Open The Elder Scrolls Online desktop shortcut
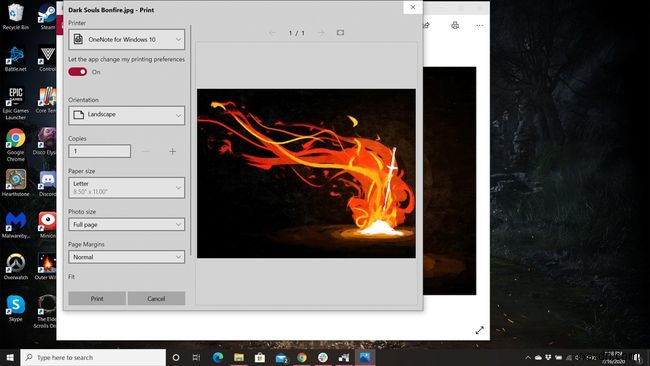650x366 pixels. (x=46, y=311)
